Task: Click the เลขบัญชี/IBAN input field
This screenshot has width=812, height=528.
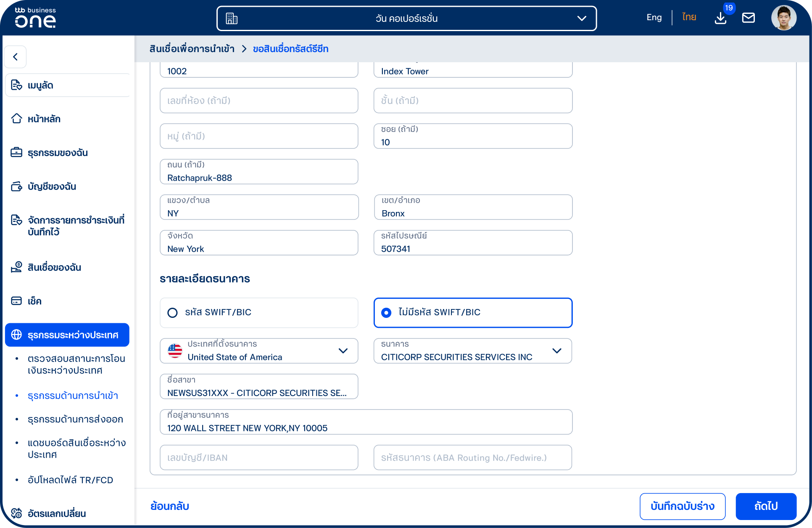Action: pos(259,457)
